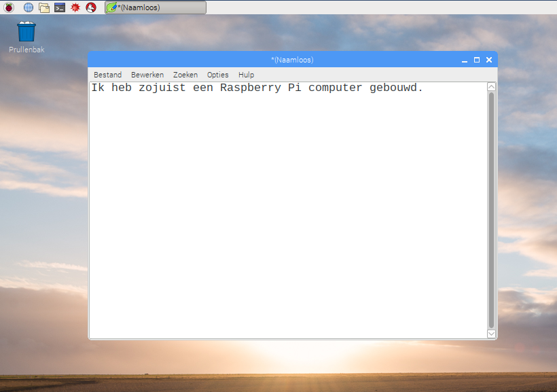Launch the web browser from the taskbar
The image size is (557, 392).
[x=27, y=7]
